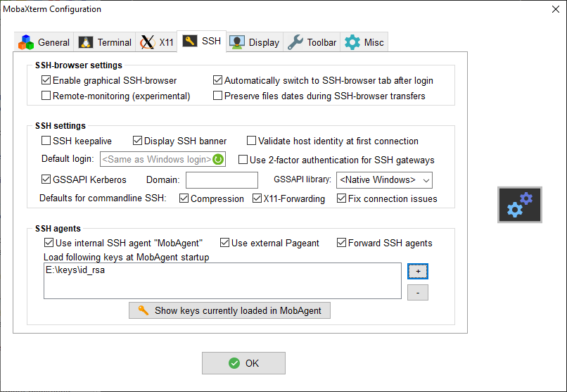Add a key with the plus button
This screenshot has width=567, height=392.
(x=418, y=271)
